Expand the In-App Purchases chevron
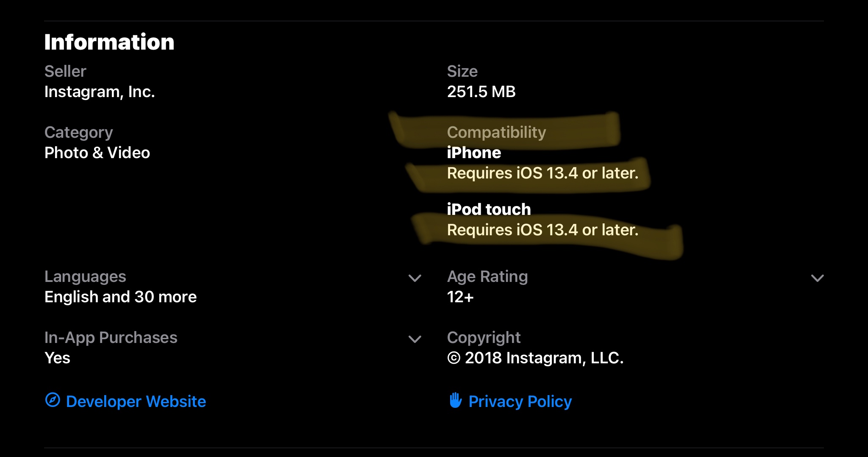Image resolution: width=868 pixels, height=457 pixels. (x=415, y=339)
